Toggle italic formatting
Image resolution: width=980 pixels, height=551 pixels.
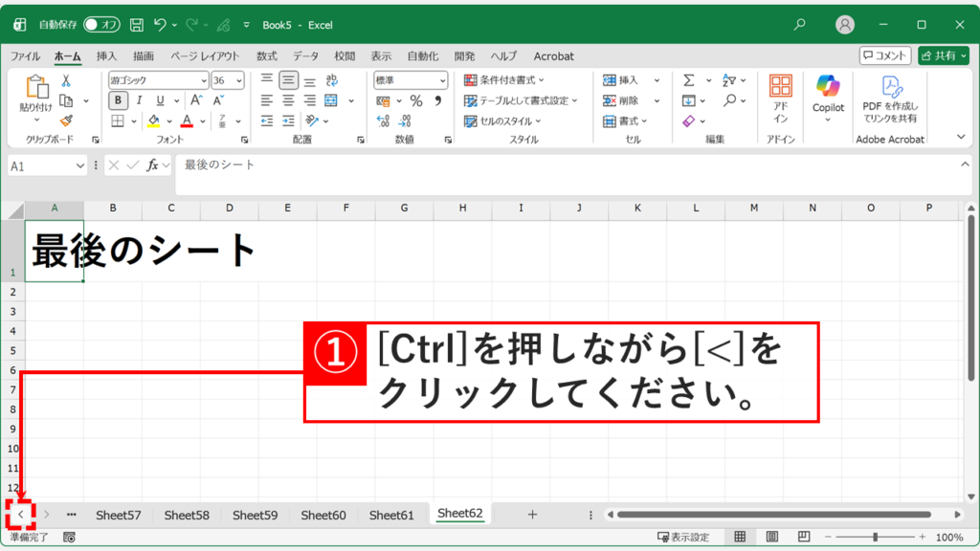coord(140,99)
